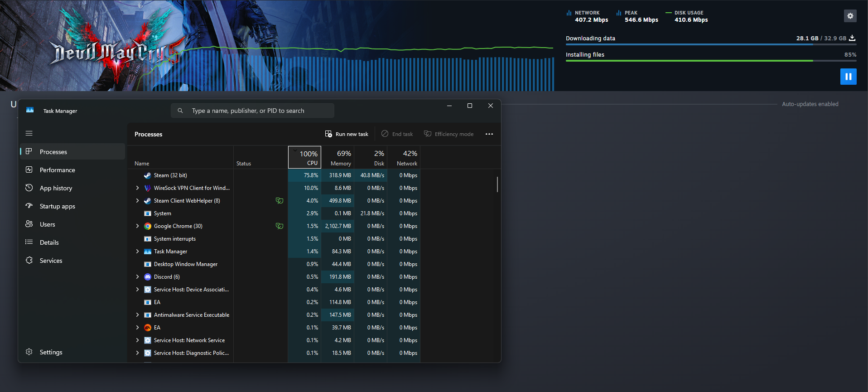
Task: Switch to the Performance page
Action: point(72,170)
